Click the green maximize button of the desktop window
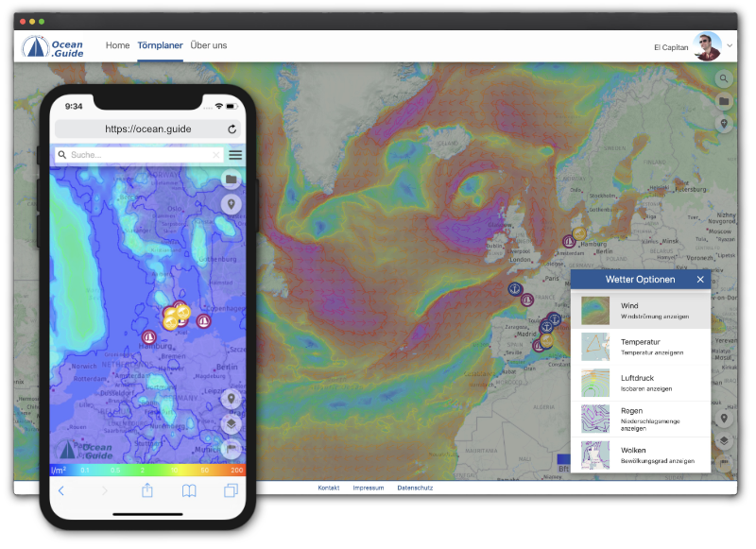This screenshot has height=549, width=756. coord(42,22)
